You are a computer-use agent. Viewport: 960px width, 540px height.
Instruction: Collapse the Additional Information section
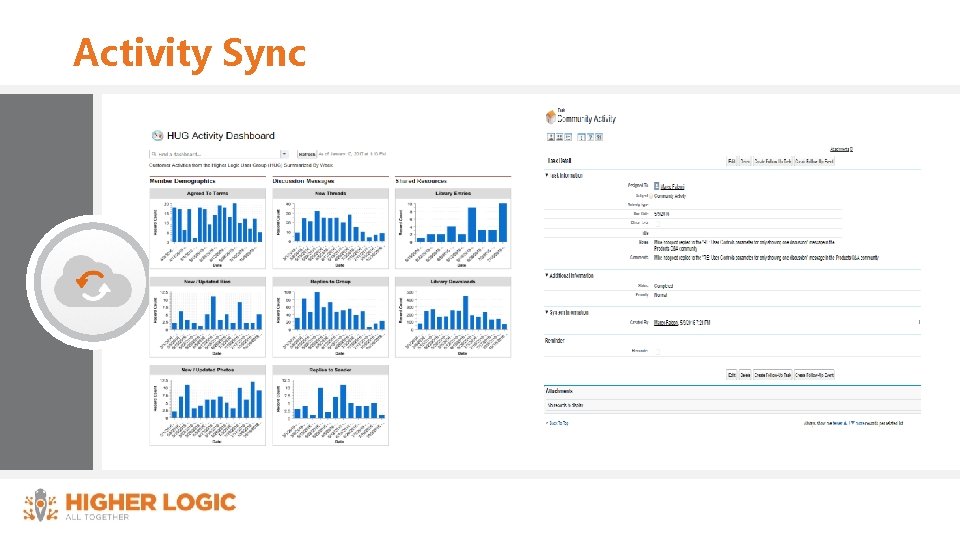[x=547, y=276]
